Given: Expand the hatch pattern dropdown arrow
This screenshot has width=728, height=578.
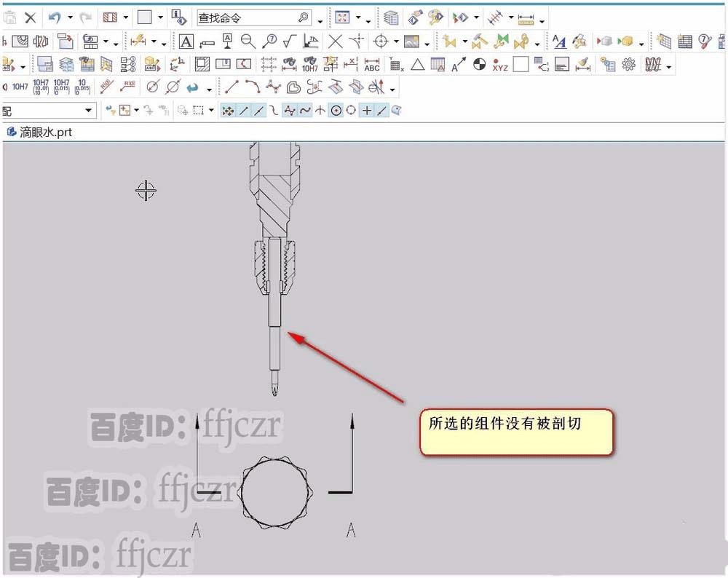Looking at the screenshot, I should tap(124, 16).
